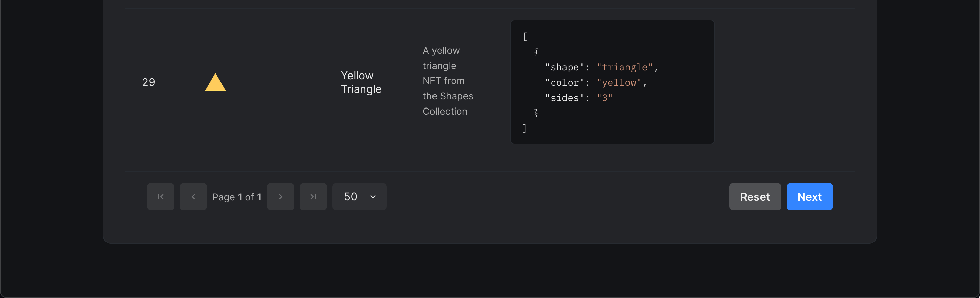Jump to the last page
Image resolution: width=980 pixels, height=298 pixels.
[x=313, y=197]
